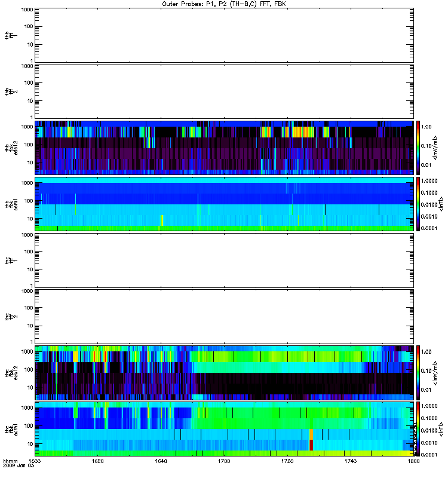448x478 pixels.
Task: Click the yellow spot near 1640 in thb fbk scm1
Action: tap(162, 220)
